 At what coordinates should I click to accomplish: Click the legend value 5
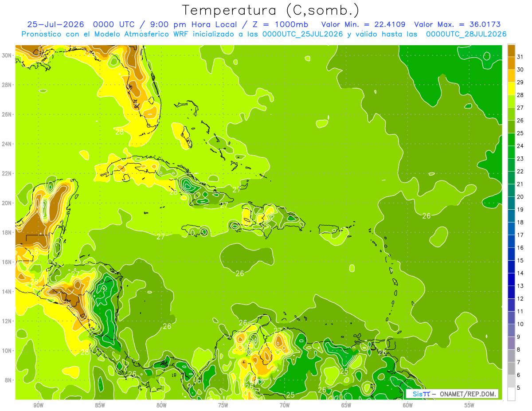click(x=519, y=388)
